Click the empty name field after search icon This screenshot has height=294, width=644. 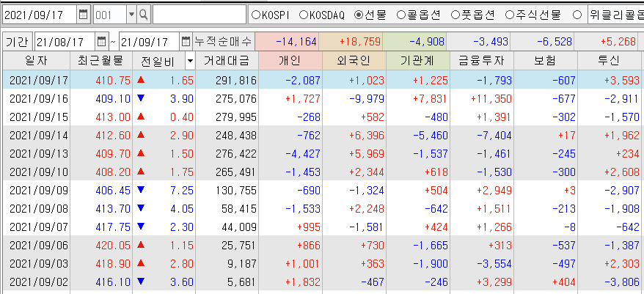pyautogui.click(x=200, y=15)
